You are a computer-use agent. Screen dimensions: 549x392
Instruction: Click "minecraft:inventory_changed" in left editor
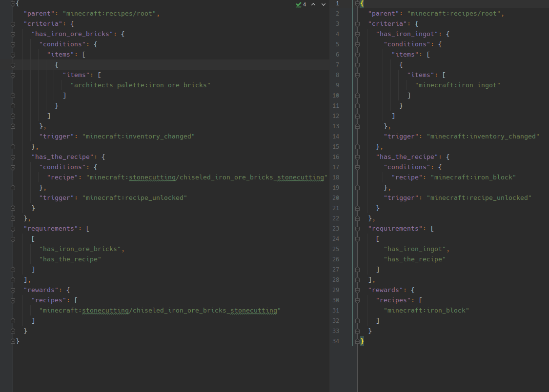click(138, 137)
